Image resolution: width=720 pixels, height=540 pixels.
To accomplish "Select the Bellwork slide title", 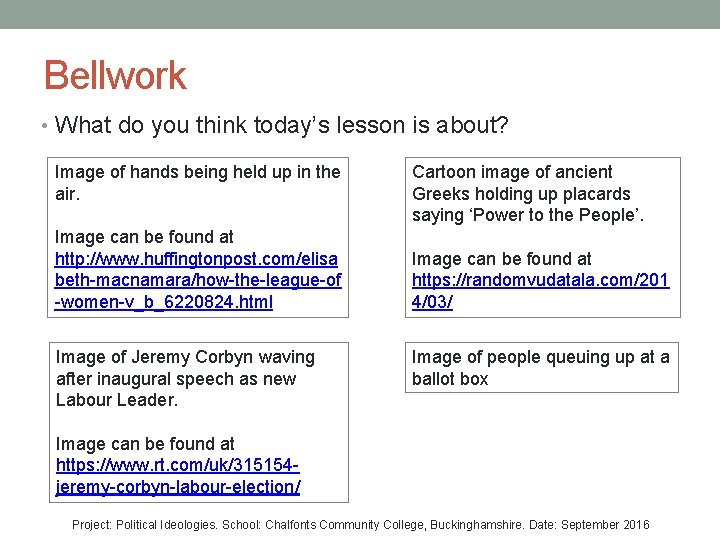I will (x=115, y=75).
